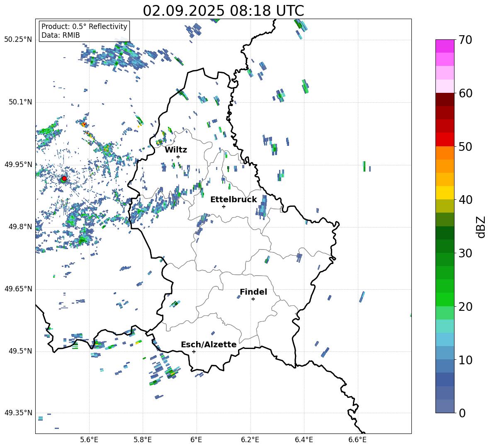The width and height of the screenshot is (491, 448).
Task: Click the turquoise colorbar segment below 20
Action: (445, 326)
